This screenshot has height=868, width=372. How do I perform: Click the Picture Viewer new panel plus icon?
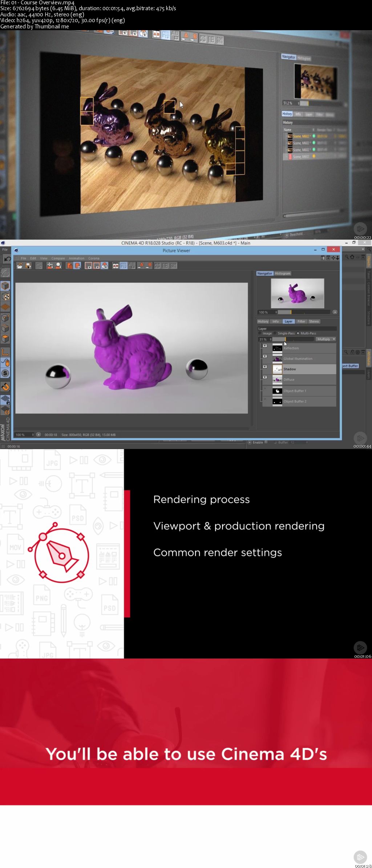328,258
